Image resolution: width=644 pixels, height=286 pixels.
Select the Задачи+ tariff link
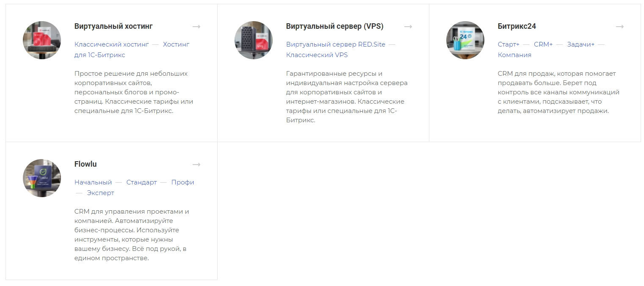[581, 44]
